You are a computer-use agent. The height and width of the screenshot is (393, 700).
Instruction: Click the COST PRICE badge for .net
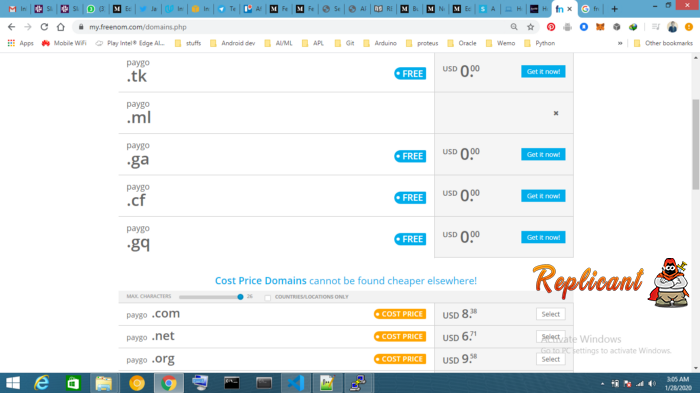400,337
